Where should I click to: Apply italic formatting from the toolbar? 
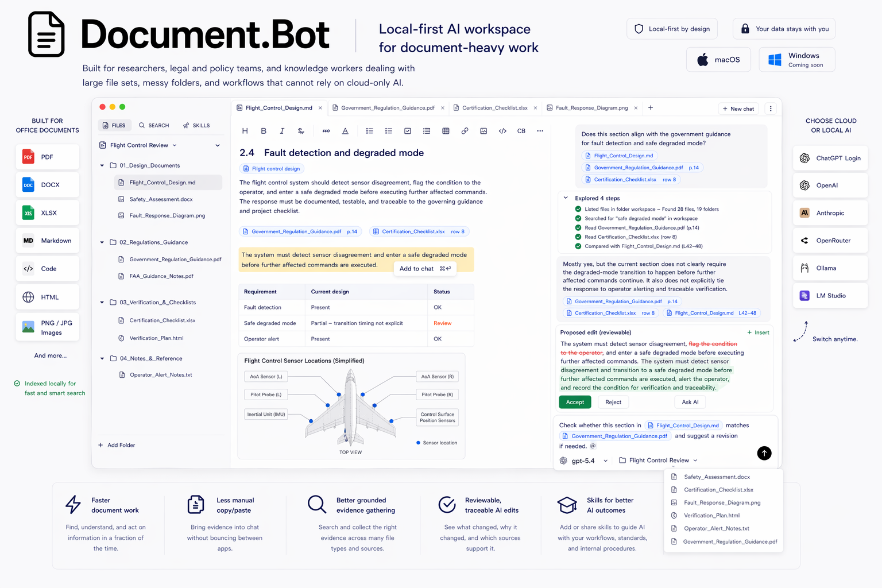pyautogui.click(x=282, y=131)
